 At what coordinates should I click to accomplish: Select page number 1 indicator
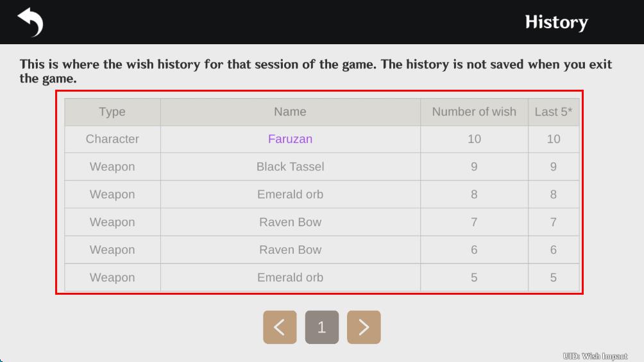click(321, 327)
